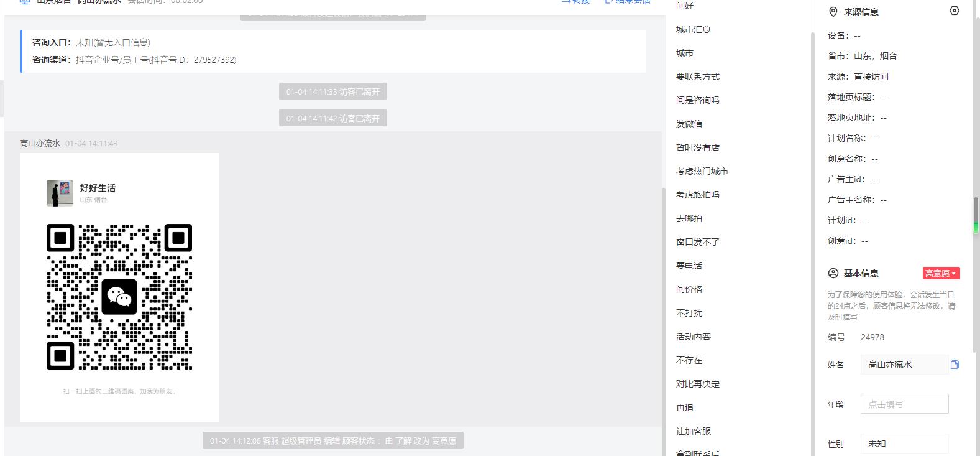
Task: Click the 基本信息 person icon
Action: 833,273
